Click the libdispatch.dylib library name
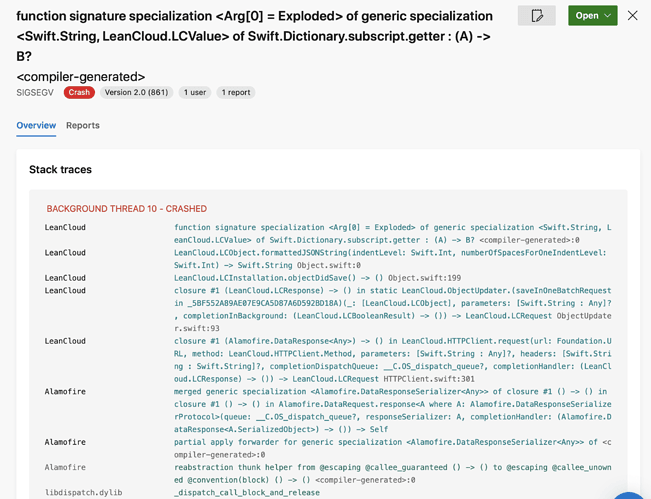651x499 pixels. 83,492
